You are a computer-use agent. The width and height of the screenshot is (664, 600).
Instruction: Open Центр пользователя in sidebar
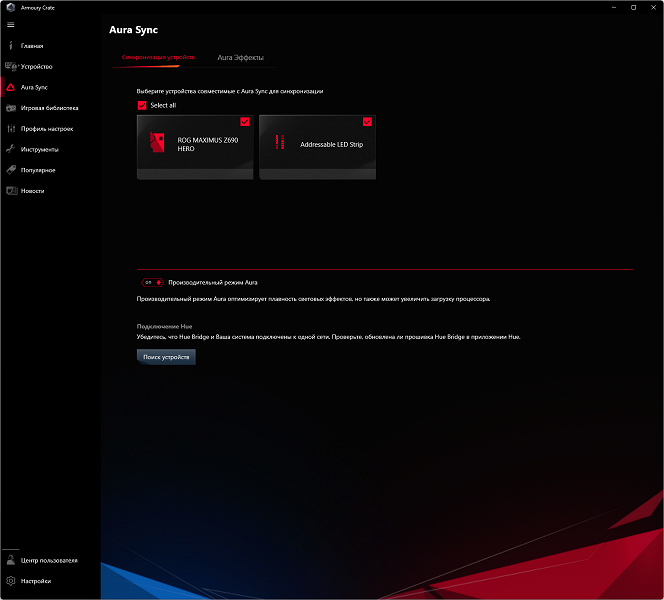(x=50, y=560)
